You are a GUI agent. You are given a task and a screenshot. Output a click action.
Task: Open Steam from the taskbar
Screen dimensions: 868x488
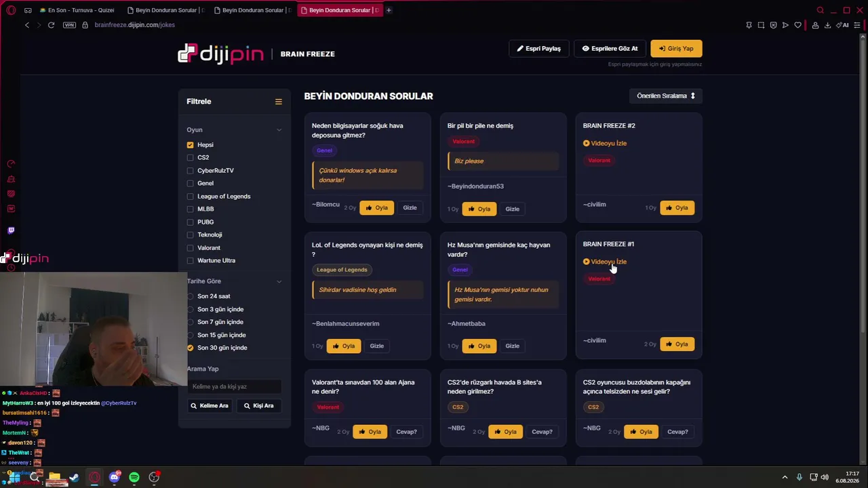tap(74, 477)
